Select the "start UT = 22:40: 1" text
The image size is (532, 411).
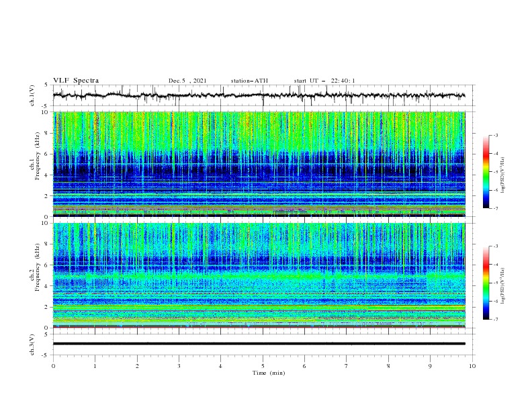pyautogui.click(x=324, y=81)
